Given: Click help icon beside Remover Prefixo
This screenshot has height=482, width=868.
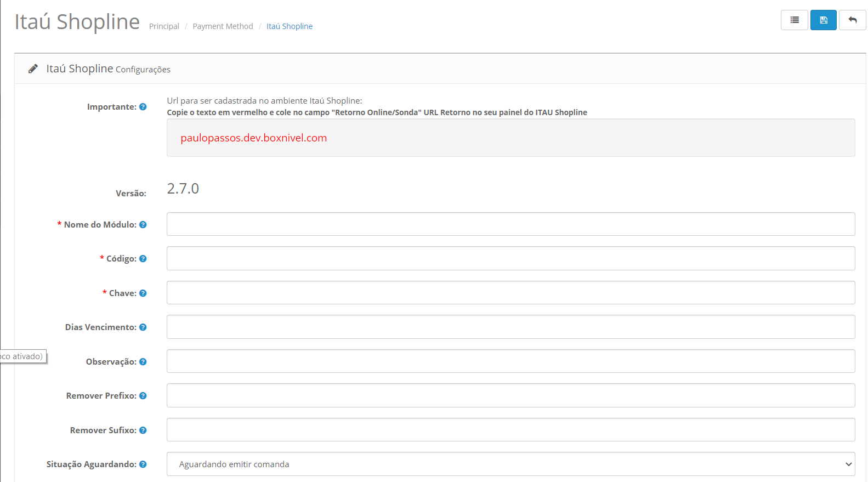Looking at the screenshot, I should [x=143, y=396].
